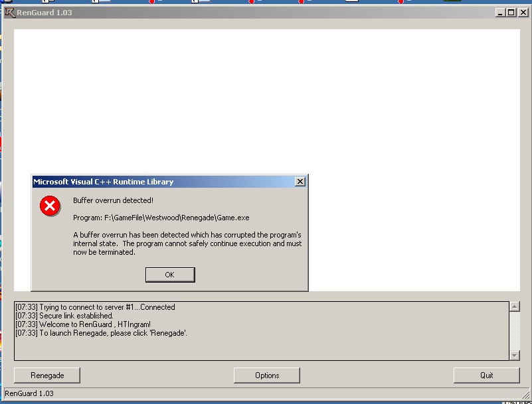Click the Microsoft Visual C++ Runtime Library title bar

click(x=159, y=182)
